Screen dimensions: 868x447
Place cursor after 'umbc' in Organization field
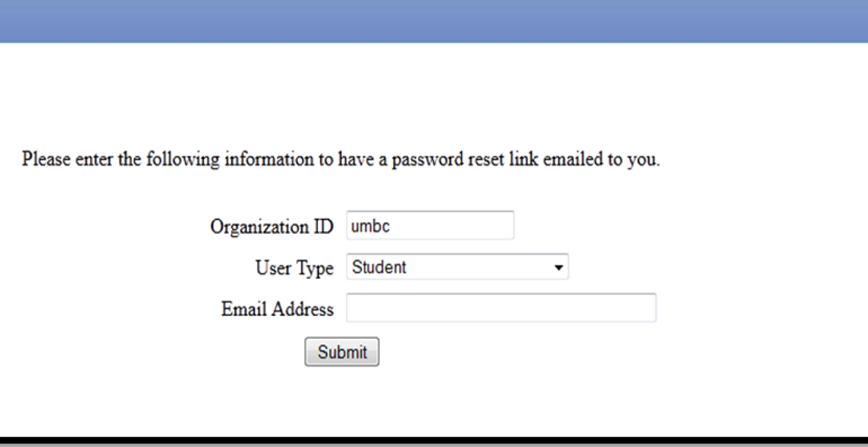392,226
